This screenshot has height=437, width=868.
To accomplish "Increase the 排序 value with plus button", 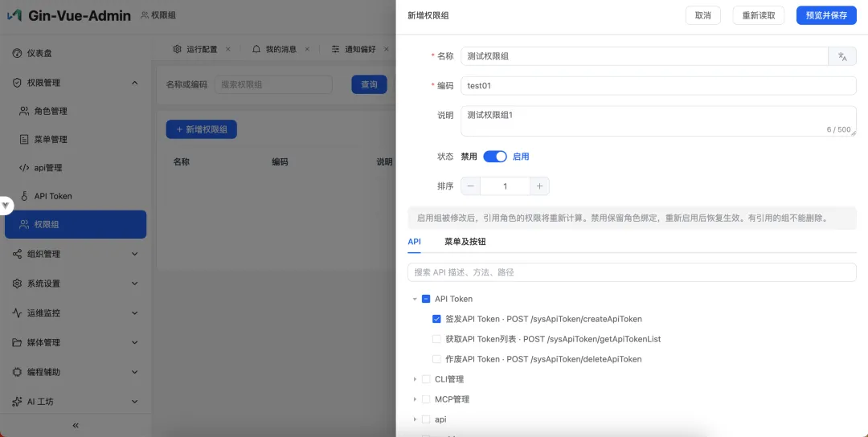I will 540,186.
